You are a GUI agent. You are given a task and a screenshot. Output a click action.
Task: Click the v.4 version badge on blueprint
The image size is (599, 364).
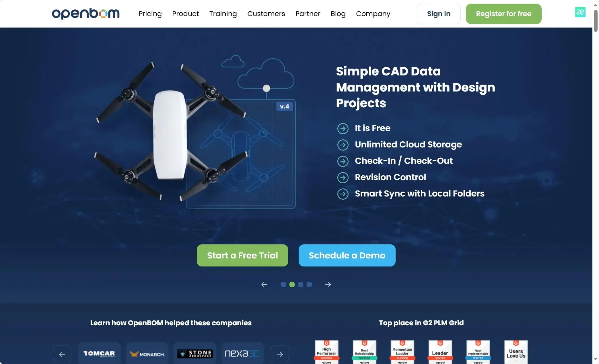[284, 106]
